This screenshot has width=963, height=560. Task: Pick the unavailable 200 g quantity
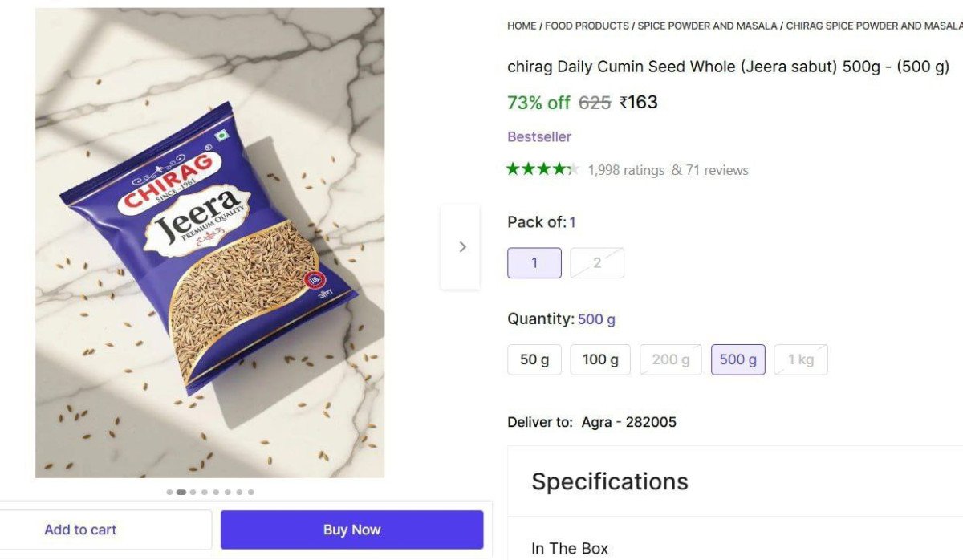point(670,359)
